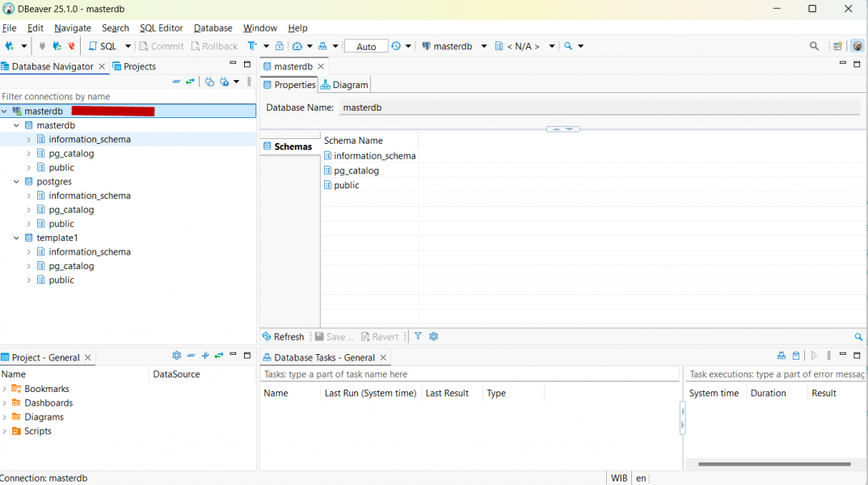Open the Transaction mode dropdown arrow
The height and width of the screenshot is (485, 868).
[266, 46]
